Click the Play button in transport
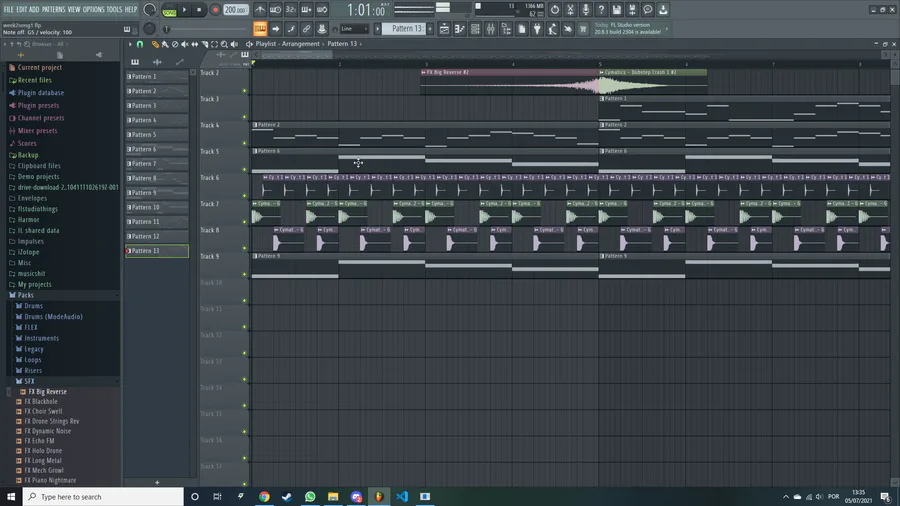The width and height of the screenshot is (900, 506). (184, 10)
